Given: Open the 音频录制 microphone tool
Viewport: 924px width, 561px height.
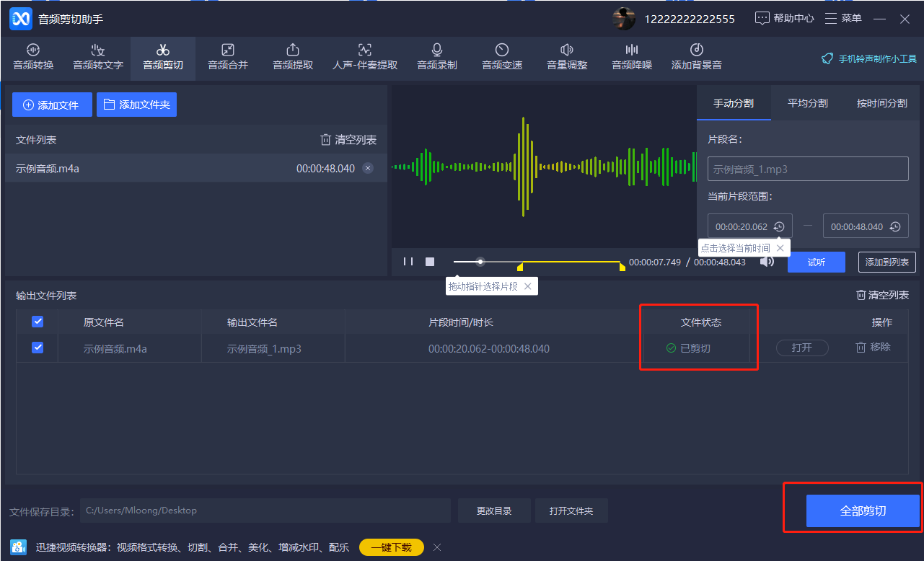Looking at the screenshot, I should 437,57.
